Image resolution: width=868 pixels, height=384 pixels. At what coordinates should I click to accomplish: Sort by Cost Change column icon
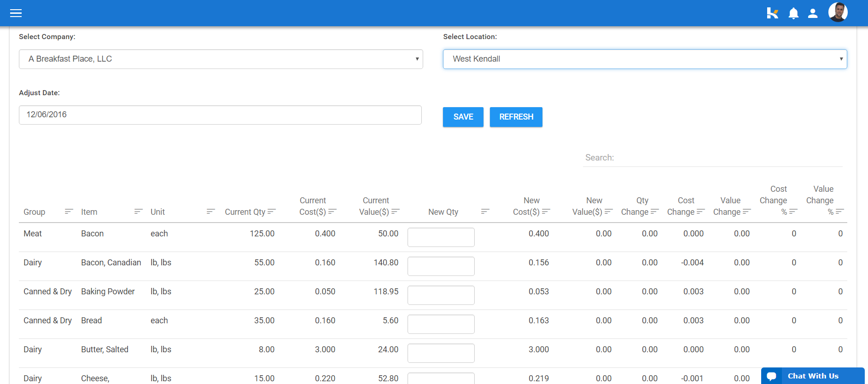[x=701, y=212]
